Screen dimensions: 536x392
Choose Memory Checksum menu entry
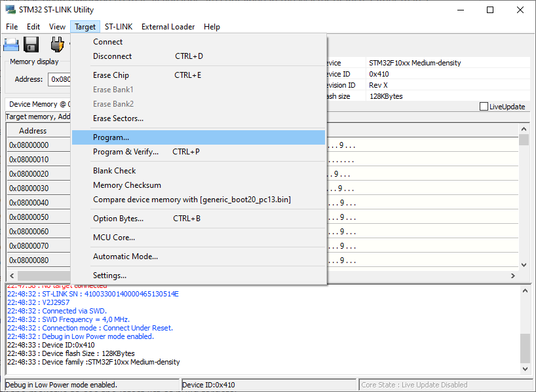tap(199, 185)
